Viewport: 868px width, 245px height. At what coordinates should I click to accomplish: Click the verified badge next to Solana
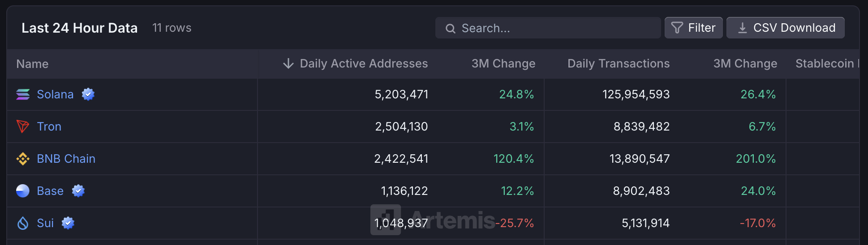click(88, 94)
